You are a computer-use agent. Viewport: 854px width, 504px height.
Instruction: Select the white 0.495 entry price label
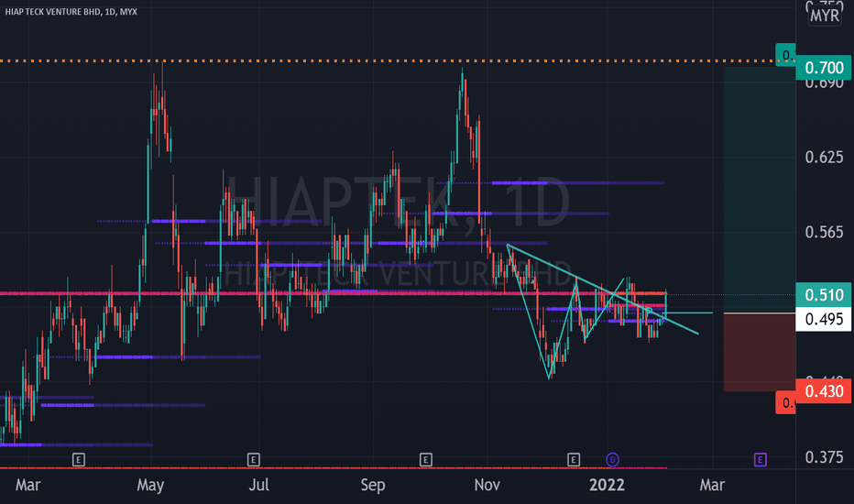point(824,319)
